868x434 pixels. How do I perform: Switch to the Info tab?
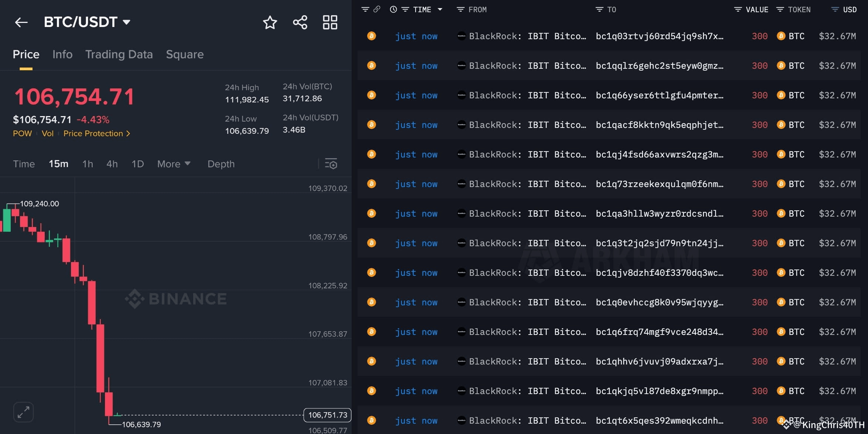tap(62, 54)
